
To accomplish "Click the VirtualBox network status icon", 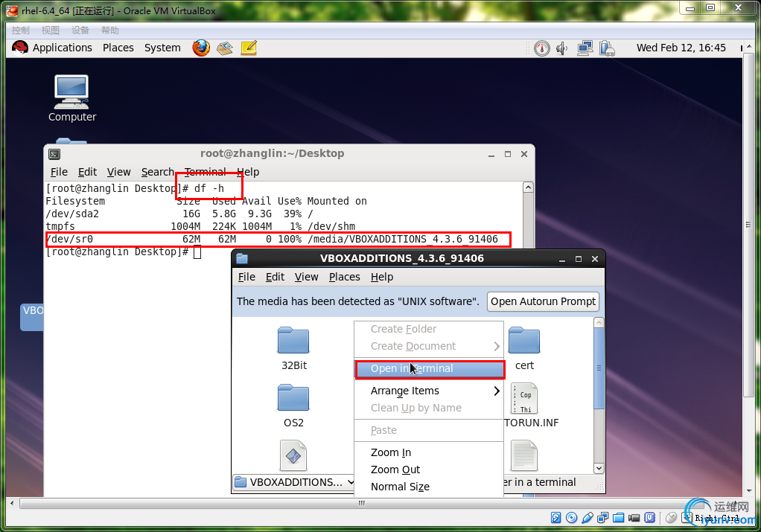I will [603, 517].
